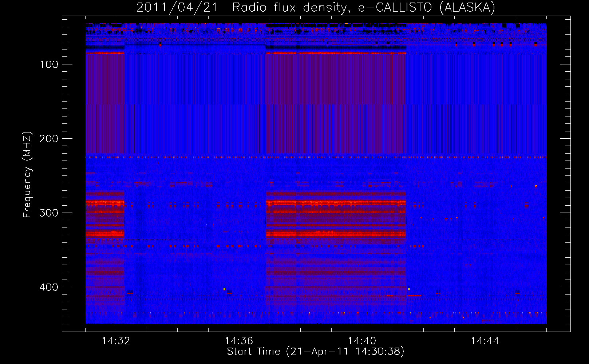Click the 14:32 time tick label

(116, 341)
